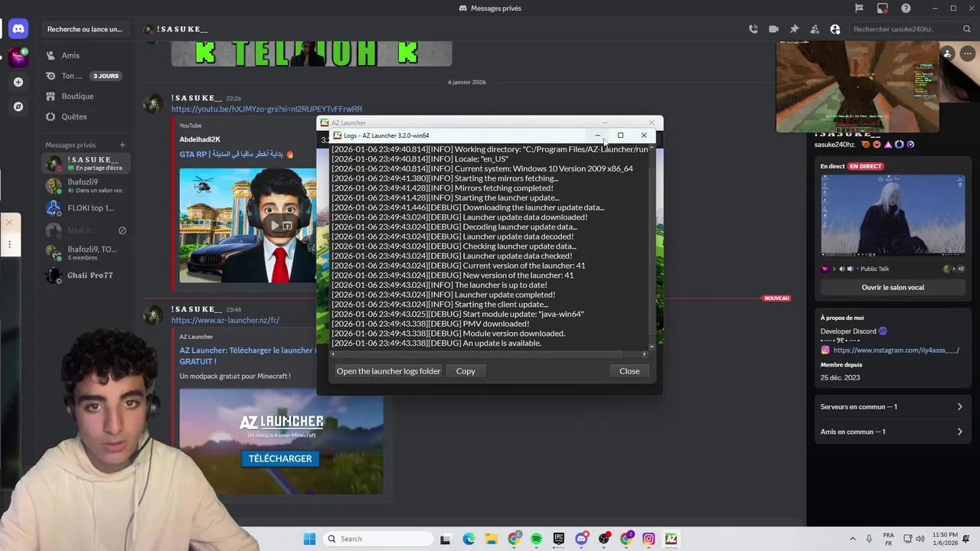Select the lhafozli9 direct message

point(86,186)
